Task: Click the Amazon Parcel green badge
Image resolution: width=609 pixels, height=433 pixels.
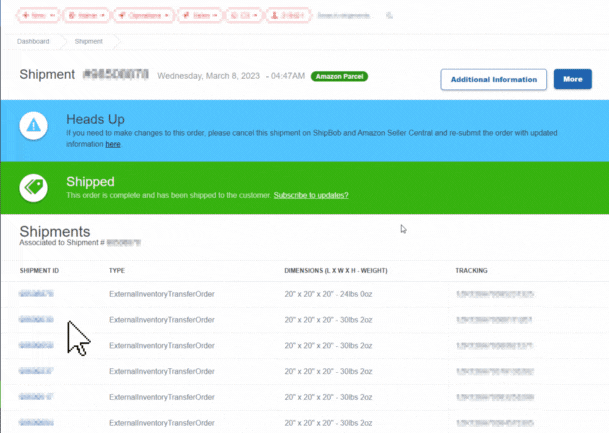Action: point(338,76)
